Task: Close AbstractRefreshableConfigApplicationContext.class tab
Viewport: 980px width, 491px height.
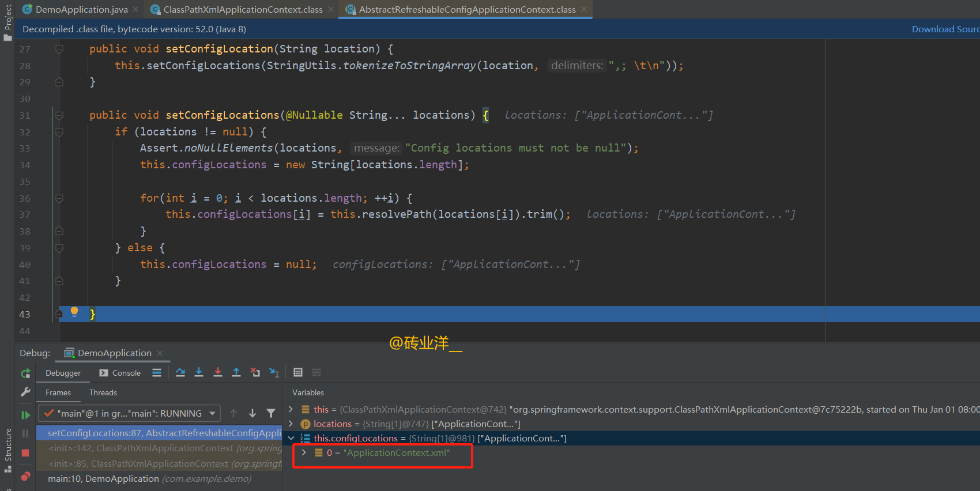Action: pyautogui.click(x=584, y=9)
